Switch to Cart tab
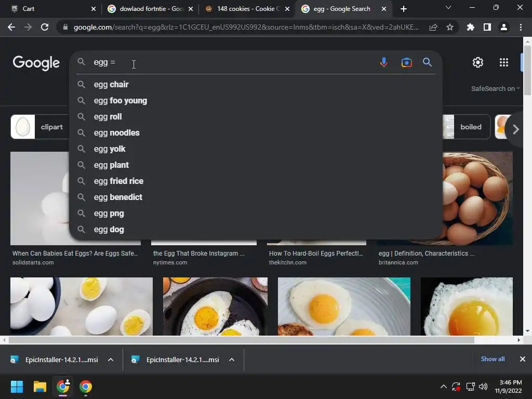532x399 pixels. tap(51, 9)
